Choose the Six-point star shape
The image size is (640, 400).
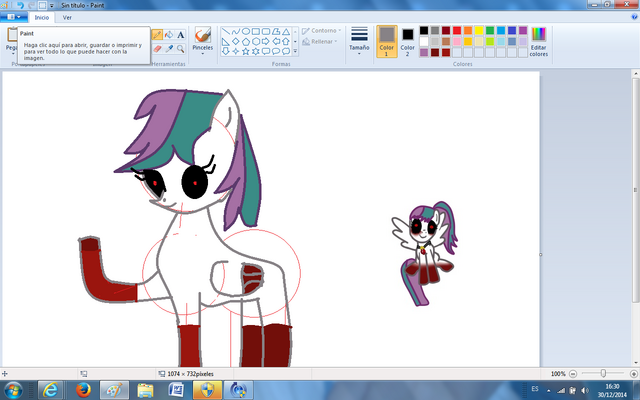point(256,51)
